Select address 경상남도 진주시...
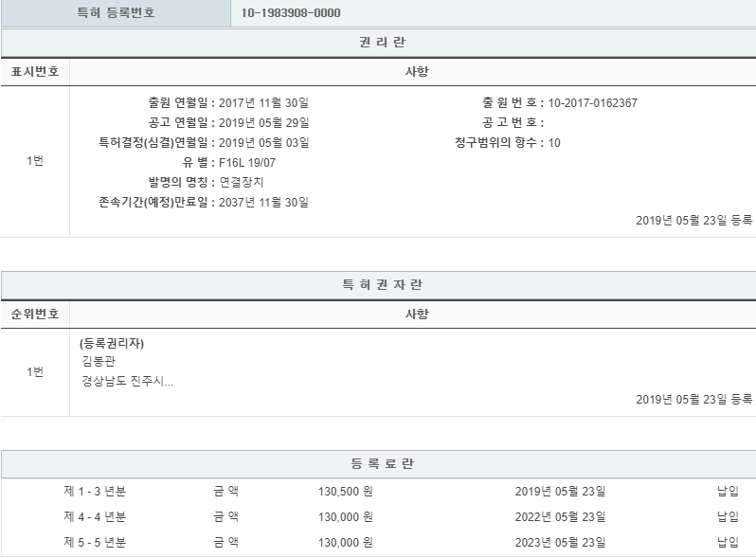 pyautogui.click(x=127, y=381)
